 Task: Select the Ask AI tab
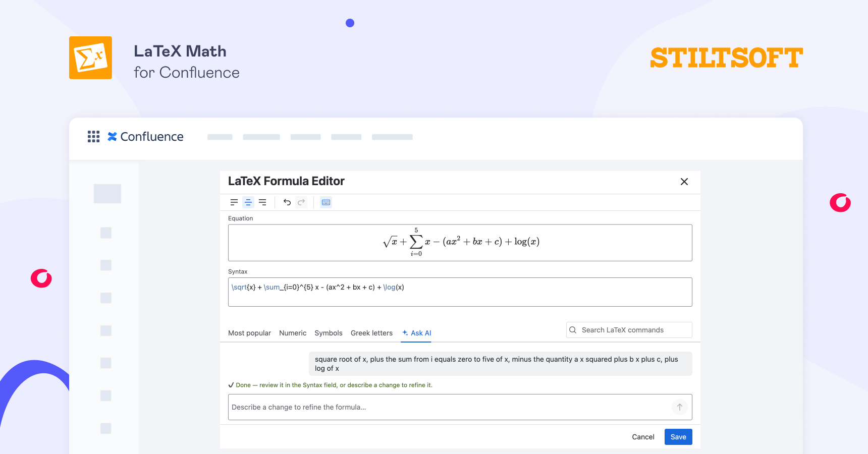[416, 333]
